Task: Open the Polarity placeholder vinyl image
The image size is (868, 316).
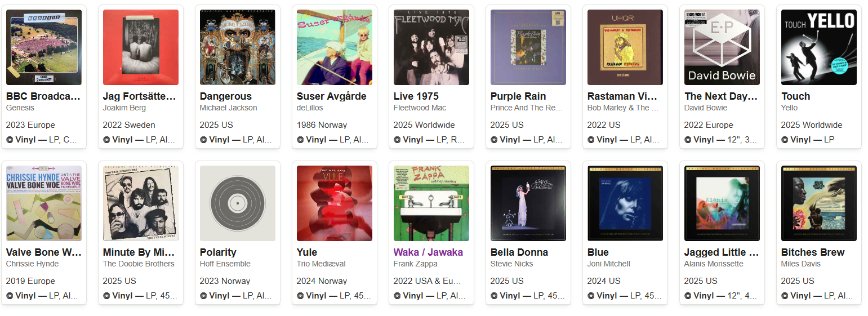Action: tap(238, 203)
